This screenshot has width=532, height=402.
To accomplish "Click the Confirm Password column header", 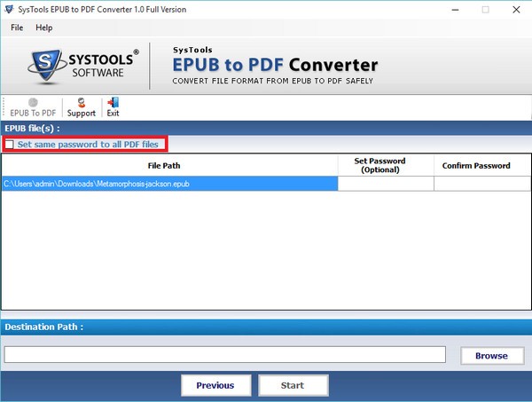I will (476, 165).
